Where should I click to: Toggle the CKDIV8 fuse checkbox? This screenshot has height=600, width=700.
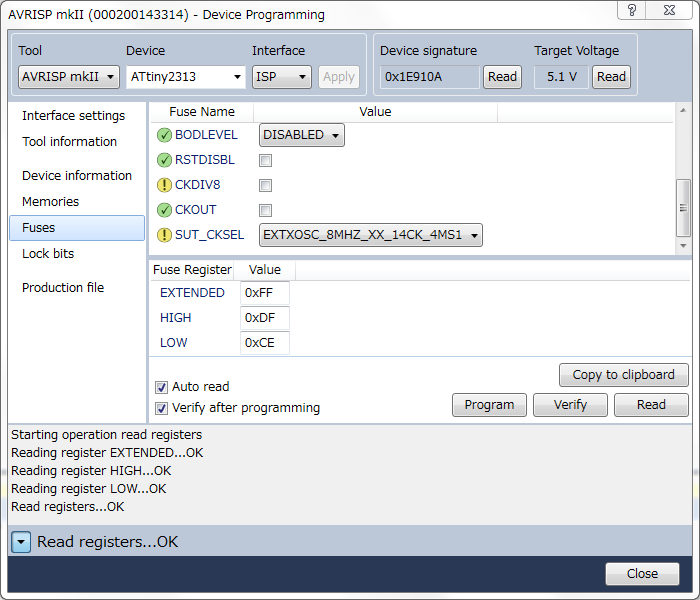point(266,185)
